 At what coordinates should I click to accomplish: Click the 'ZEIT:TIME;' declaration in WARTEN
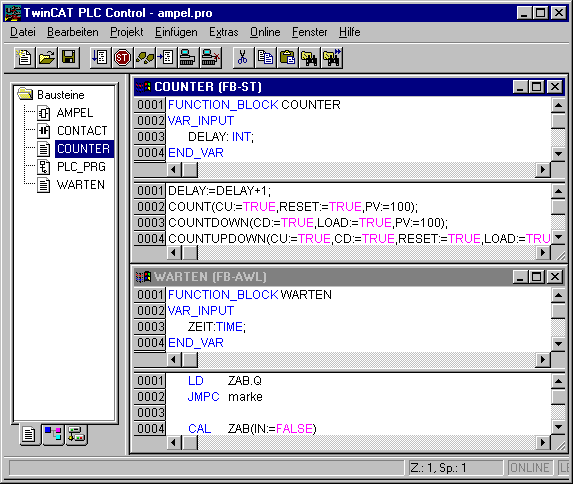point(217,327)
